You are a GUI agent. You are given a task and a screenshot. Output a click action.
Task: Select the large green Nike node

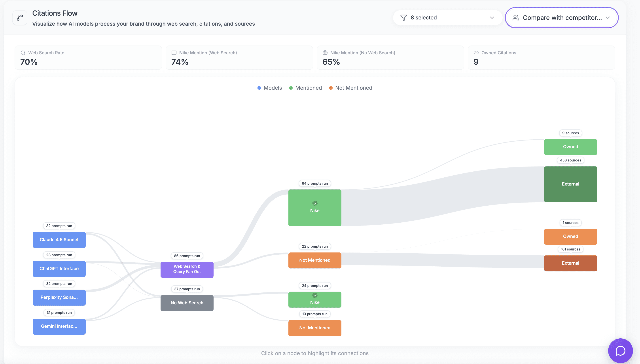point(315,207)
